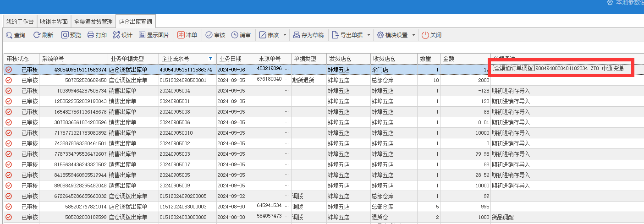Sort by 数量 column header
This screenshot has width=644, height=224.
coord(429,59)
